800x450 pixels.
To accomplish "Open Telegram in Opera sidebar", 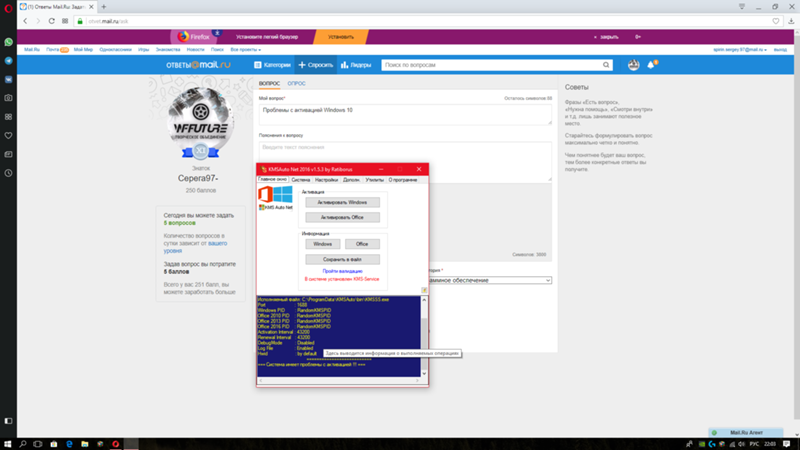I will [x=8, y=61].
